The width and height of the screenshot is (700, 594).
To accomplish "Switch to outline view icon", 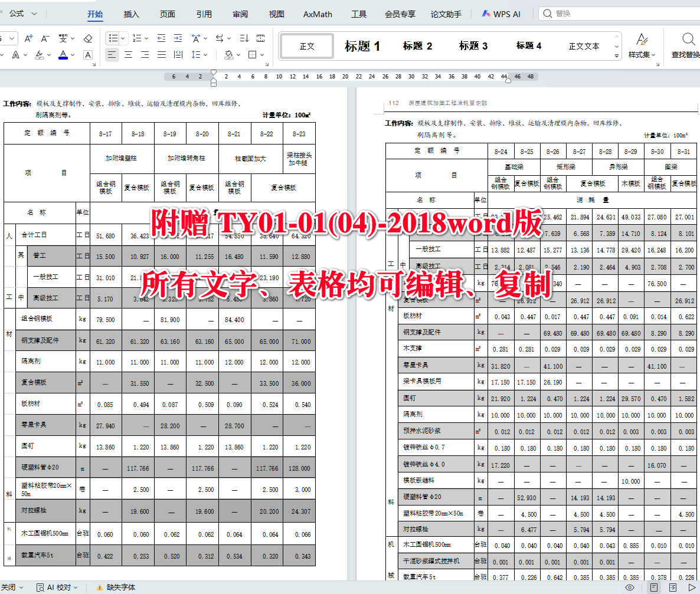I will tap(673, 588).
